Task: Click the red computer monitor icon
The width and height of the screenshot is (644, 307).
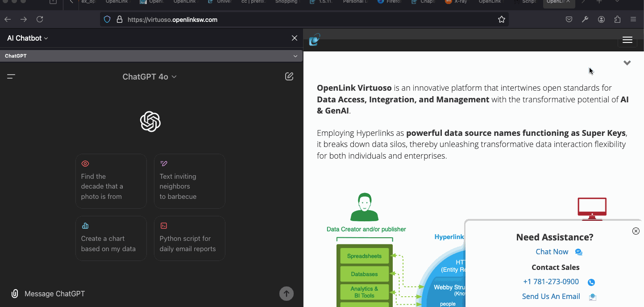Action: (x=592, y=209)
